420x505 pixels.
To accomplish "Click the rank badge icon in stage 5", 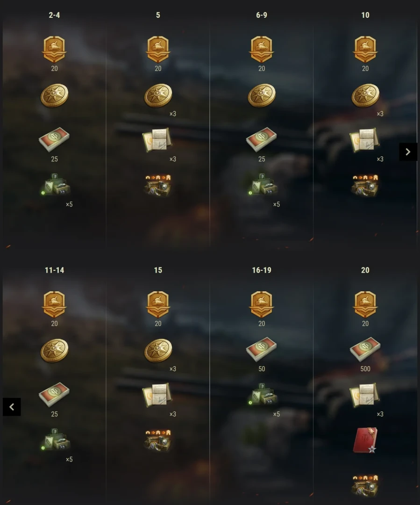I will [x=158, y=49].
